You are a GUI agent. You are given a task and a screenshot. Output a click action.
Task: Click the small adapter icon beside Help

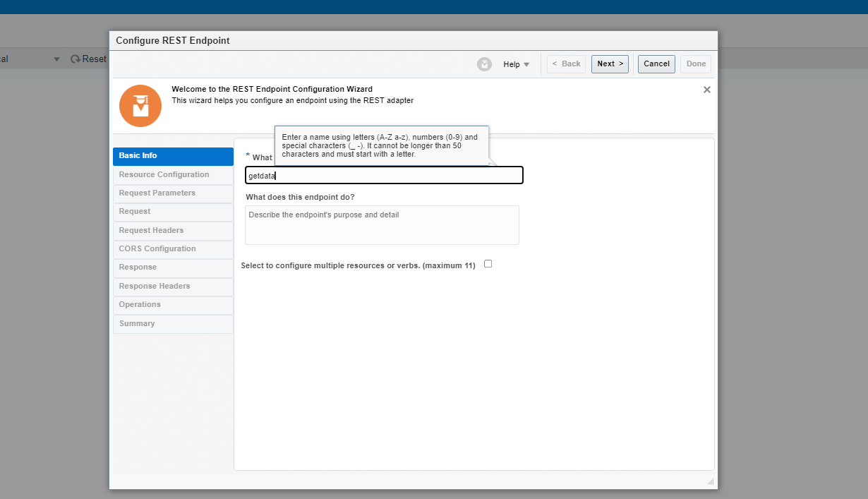click(x=485, y=64)
